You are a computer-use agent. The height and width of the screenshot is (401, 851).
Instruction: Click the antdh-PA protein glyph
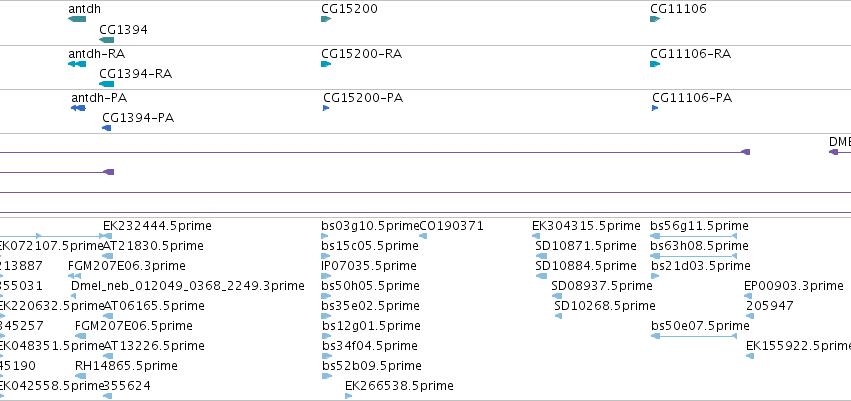(x=78, y=108)
